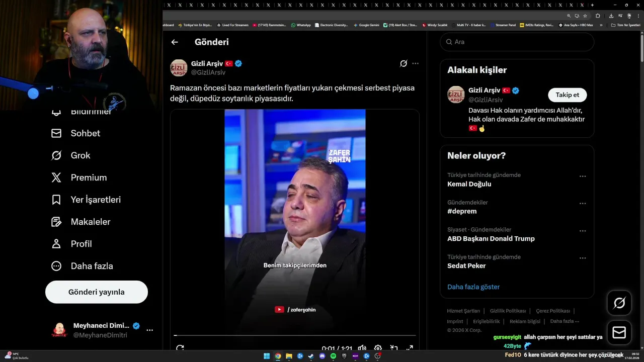The image size is (644, 362).
Task: Open Meyhaneci Dimitri account options menu
Action: pyautogui.click(x=149, y=330)
